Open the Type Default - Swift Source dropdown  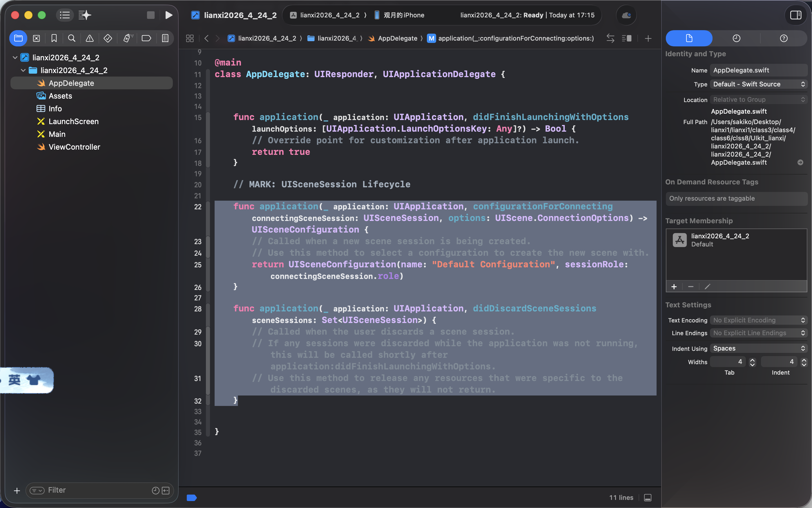(759, 84)
